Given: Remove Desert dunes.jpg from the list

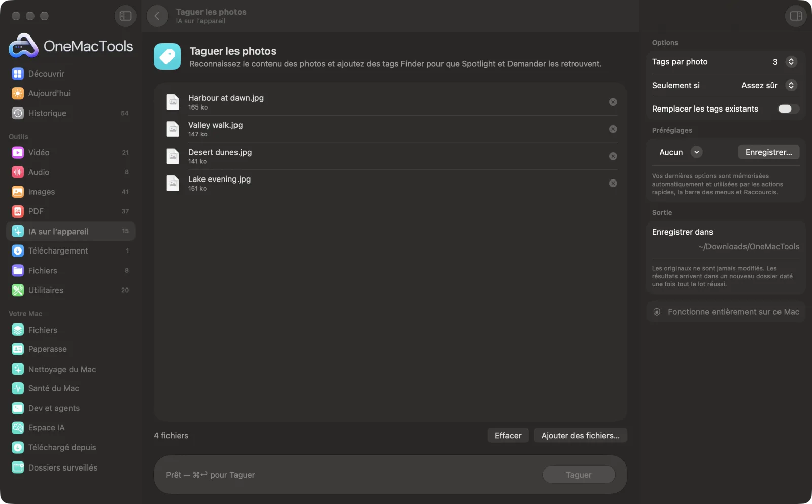Looking at the screenshot, I should coord(613,156).
